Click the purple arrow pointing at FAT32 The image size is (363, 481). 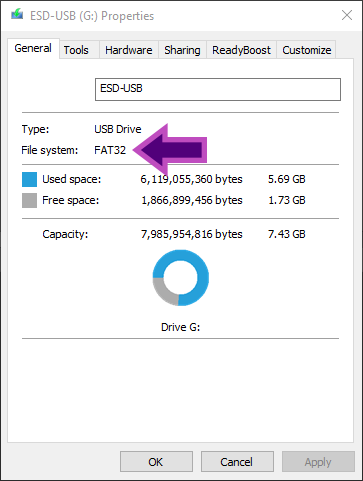click(x=170, y=150)
